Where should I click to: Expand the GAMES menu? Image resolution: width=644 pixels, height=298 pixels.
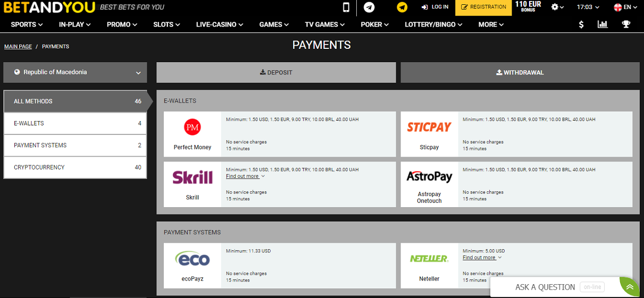[274, 24]
